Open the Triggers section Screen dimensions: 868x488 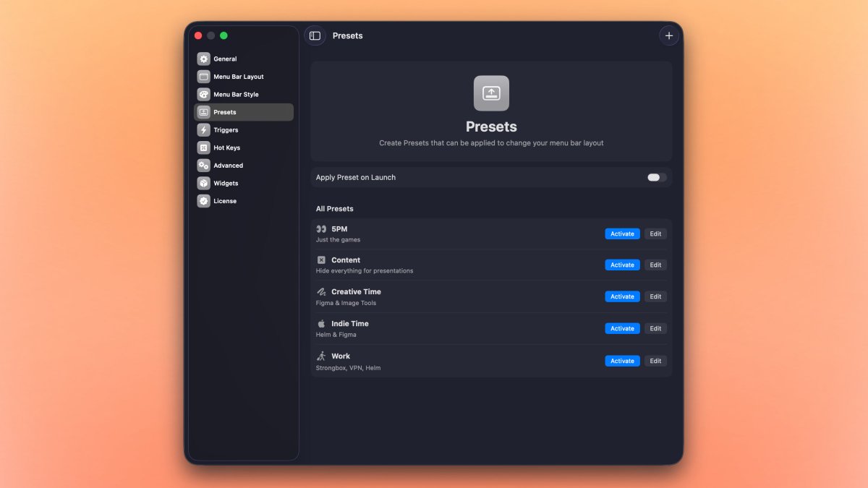pyautogui.click(x=244, y=130)
